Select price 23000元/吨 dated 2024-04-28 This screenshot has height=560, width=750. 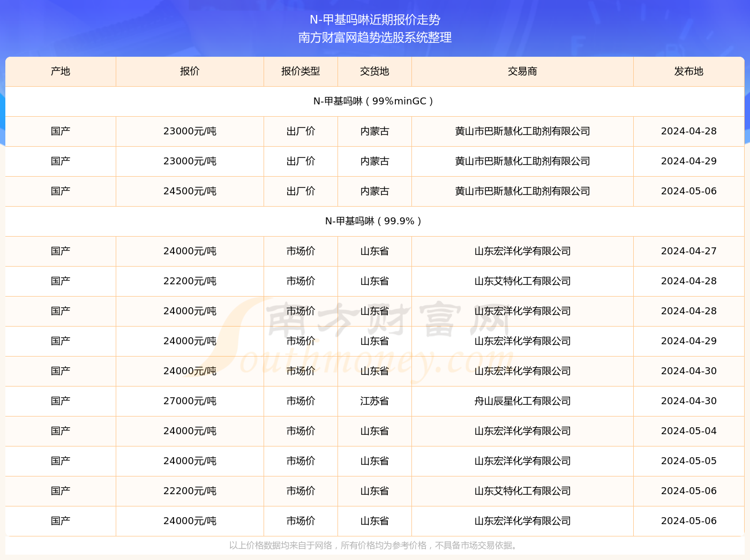click(190, 131)
